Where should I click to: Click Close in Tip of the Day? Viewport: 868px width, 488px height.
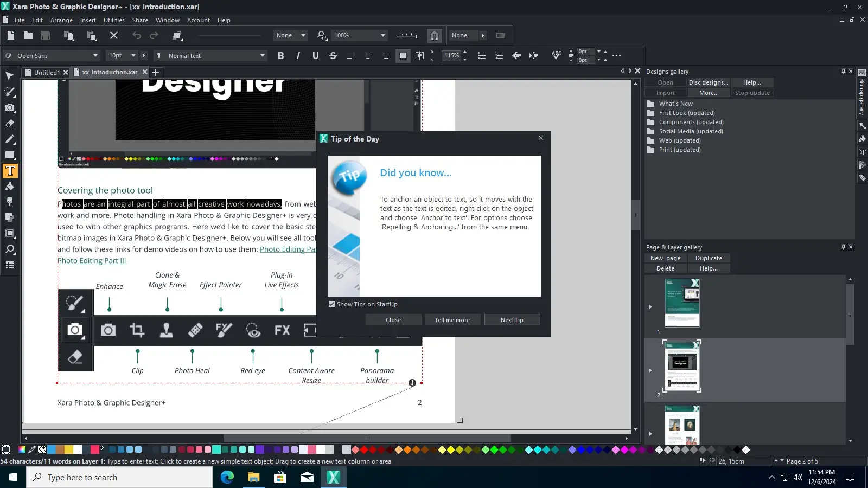pyautogui.click(x=393, y=320)
